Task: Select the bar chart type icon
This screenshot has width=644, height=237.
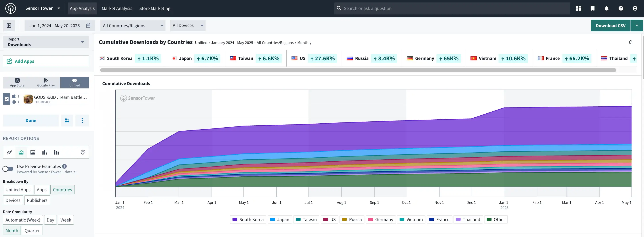Action: tap(45, 152)
